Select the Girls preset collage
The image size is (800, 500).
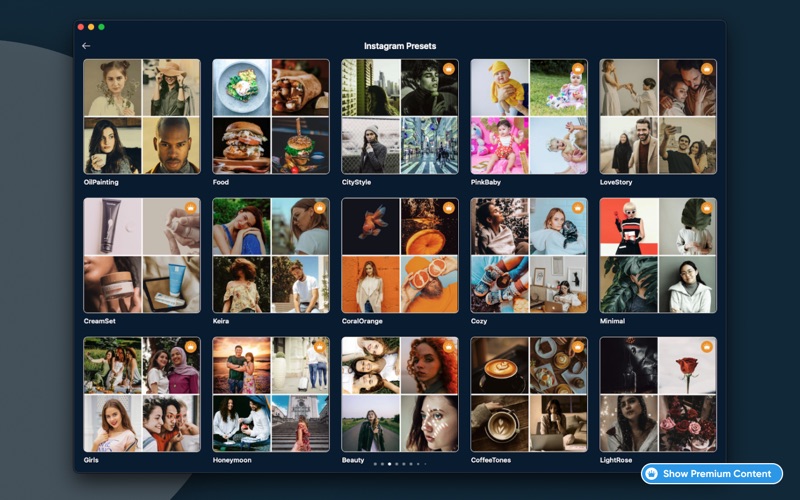[x=142, y=394]
